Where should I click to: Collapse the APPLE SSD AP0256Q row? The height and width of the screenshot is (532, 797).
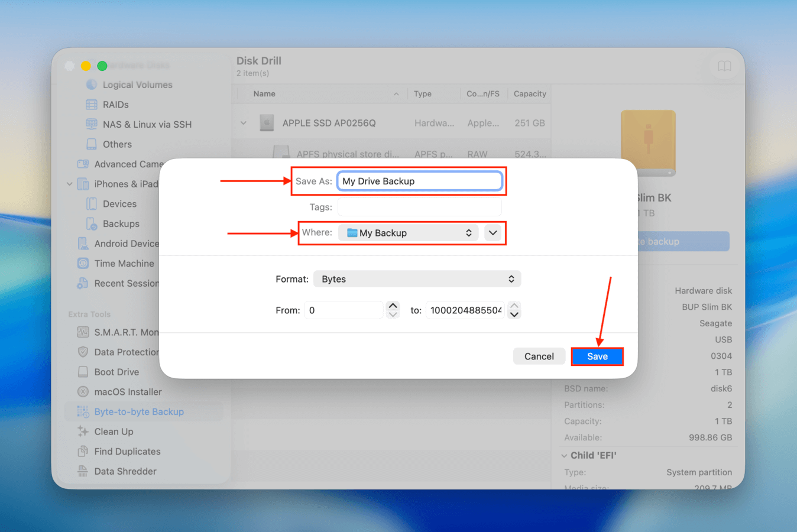coord(243,122)
